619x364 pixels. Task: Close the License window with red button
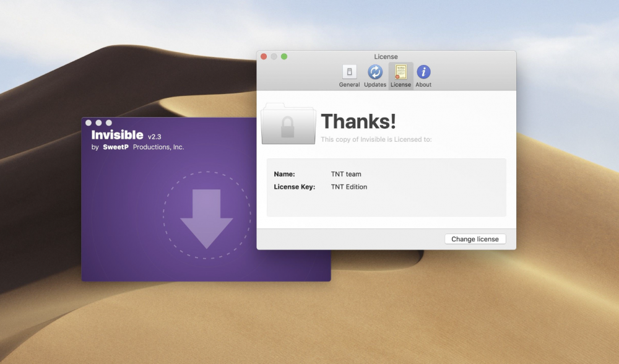point(264,56)
